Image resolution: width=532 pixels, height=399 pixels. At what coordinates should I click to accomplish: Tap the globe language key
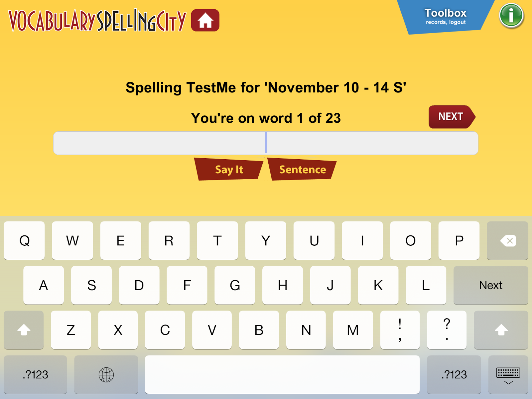click(x=106, y=375)
